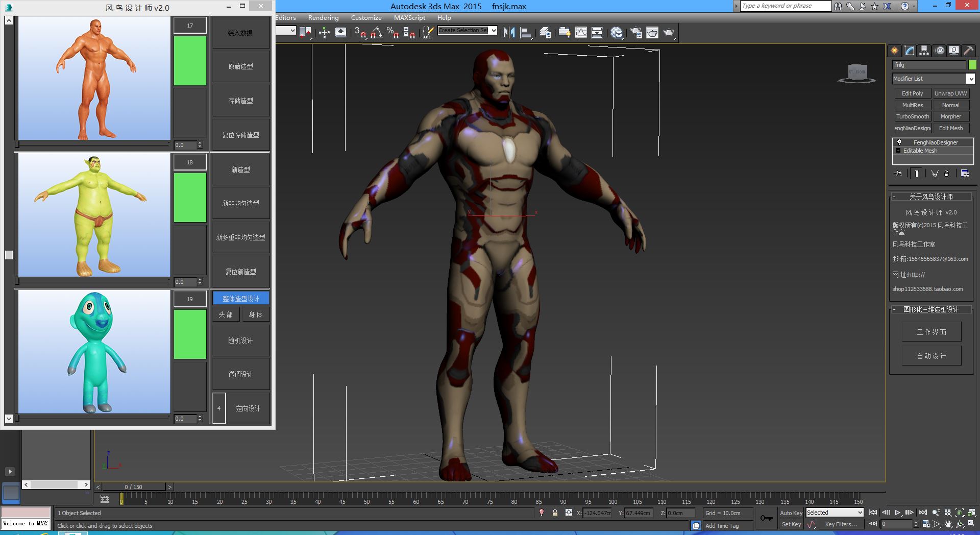Image resolution: width=980 pixels, height=535 pixels.
Task: Click Make Unique icon under modifier stack
Action: click(x=935, y=174)
